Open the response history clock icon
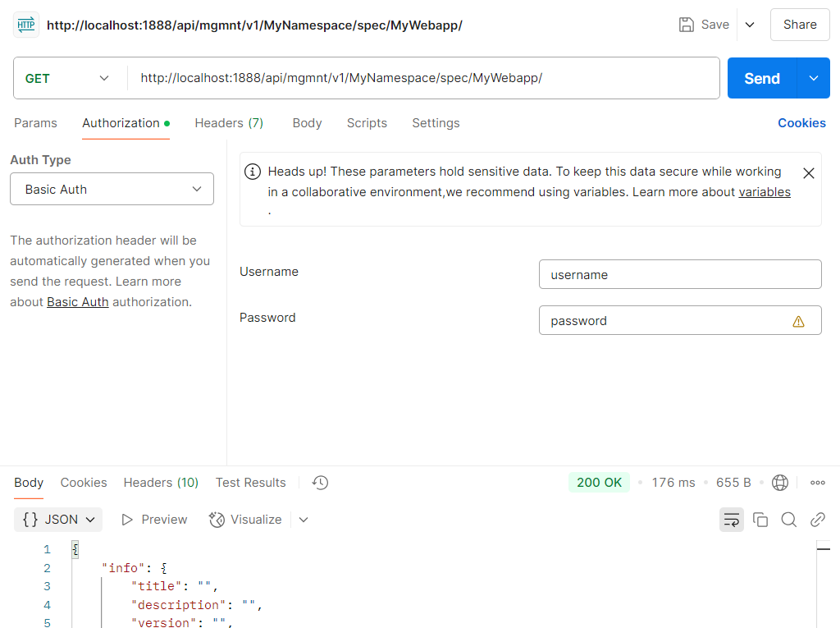Viewport: 840px width, 628px height. [321, 483]
